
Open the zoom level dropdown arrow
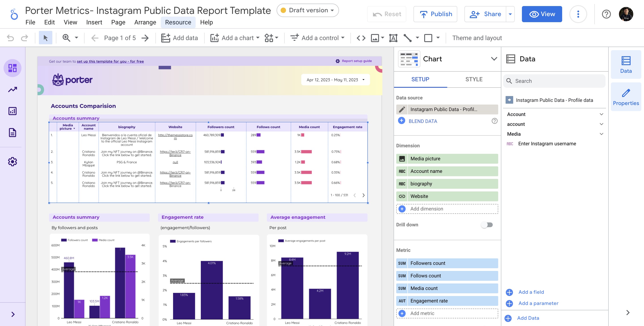tap(76, 38)
